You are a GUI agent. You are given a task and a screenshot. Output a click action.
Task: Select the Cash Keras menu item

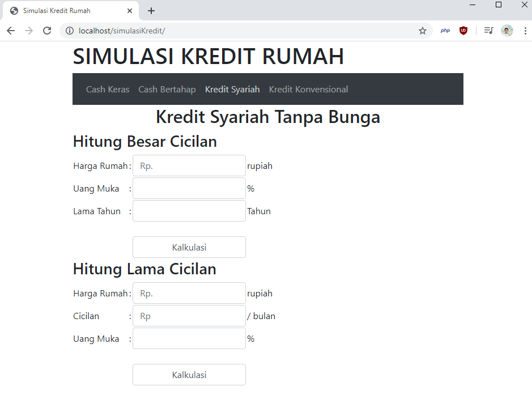coord(108,89)
